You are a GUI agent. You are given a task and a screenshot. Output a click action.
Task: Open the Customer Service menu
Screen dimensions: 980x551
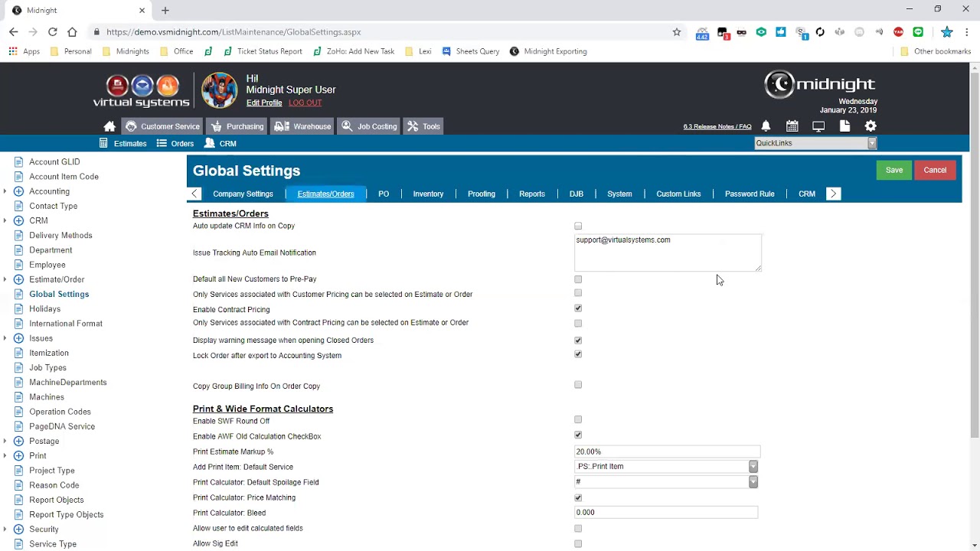click(x=162, y=126)
